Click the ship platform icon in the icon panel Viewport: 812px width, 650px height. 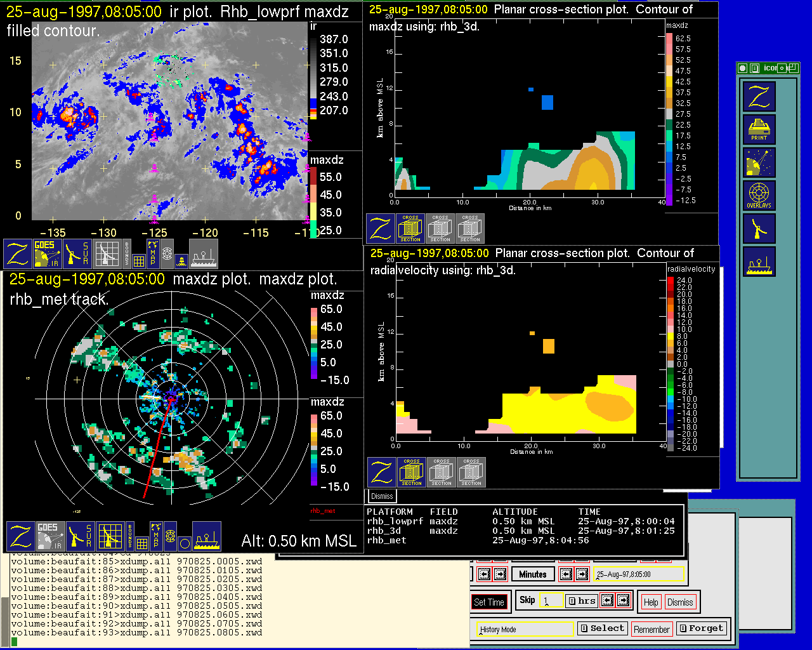[x=759, y=262]
